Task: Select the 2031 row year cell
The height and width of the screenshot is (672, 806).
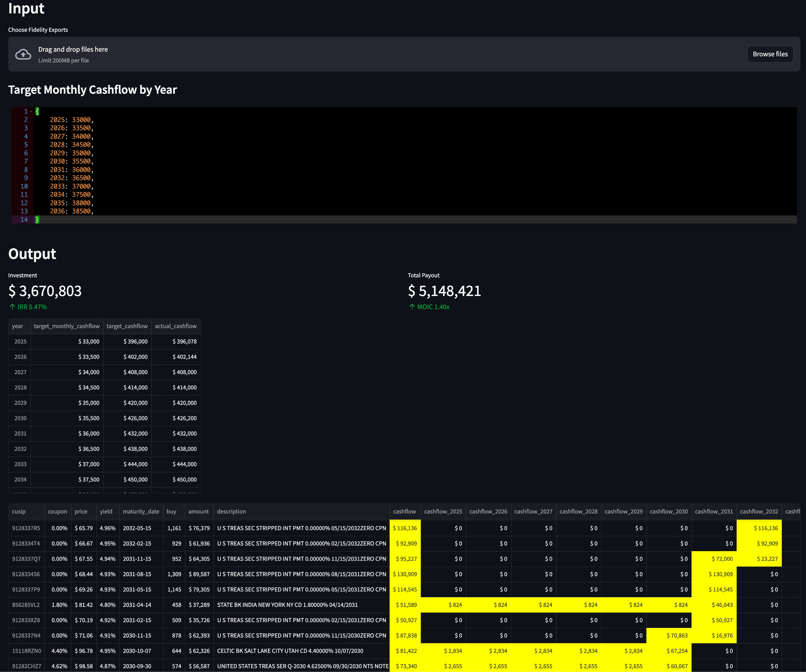Action: tap(19, 434)
